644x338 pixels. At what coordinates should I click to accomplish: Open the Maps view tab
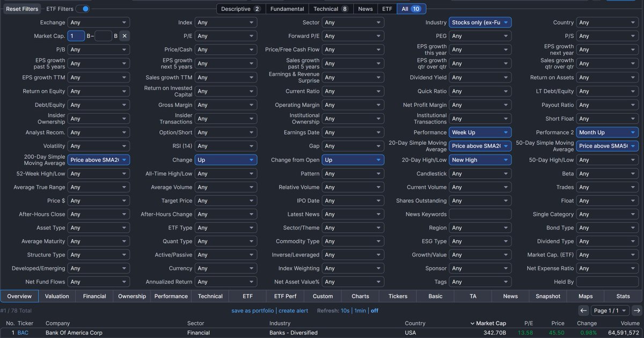coord(586,296)
